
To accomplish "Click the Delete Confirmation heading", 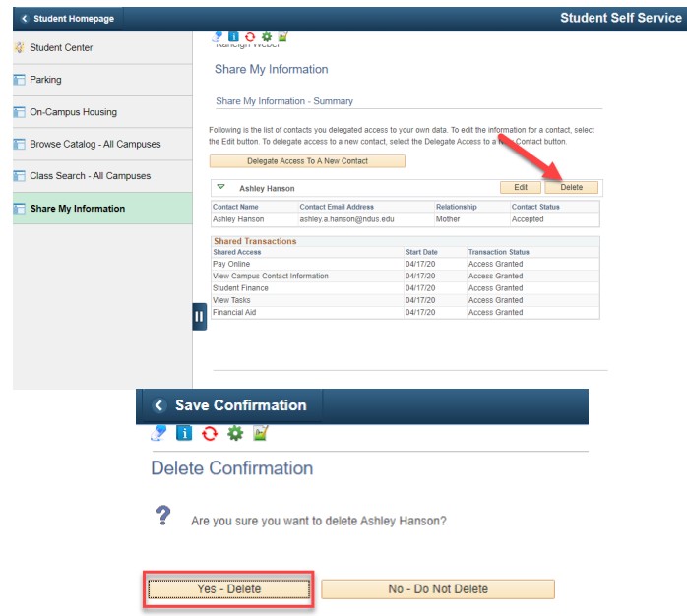I will pos(231,468).
